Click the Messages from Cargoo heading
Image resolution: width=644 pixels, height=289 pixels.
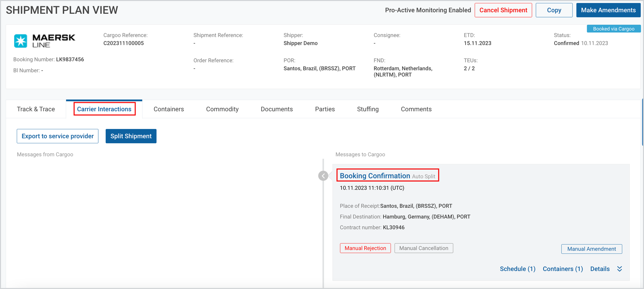pos(45,154)
